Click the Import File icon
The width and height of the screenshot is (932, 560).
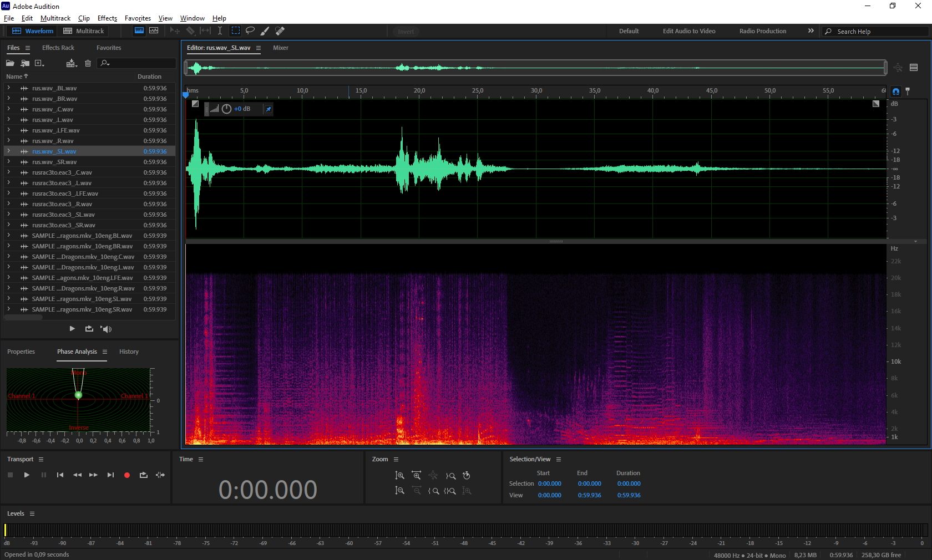[25, 63]
